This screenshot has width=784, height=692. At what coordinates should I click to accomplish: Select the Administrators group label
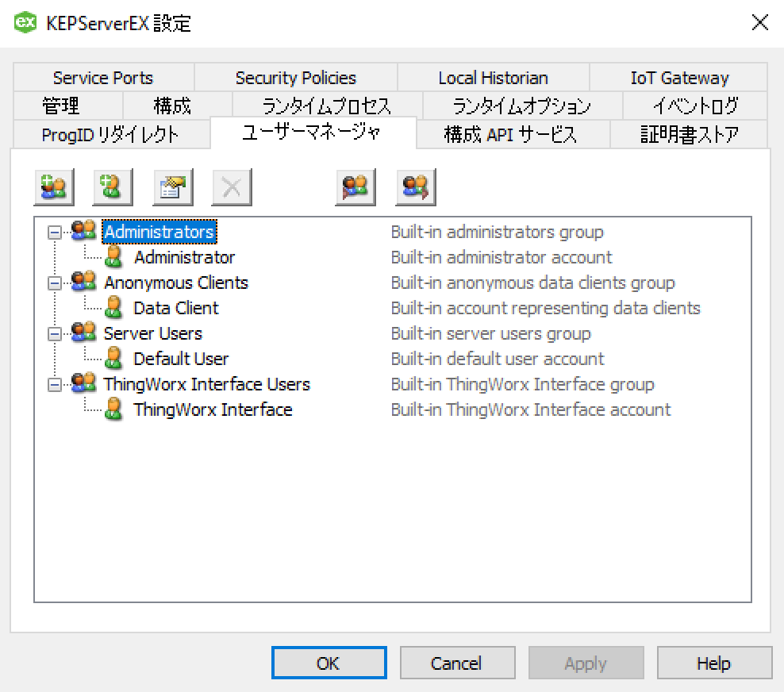[x=159, y=232]
